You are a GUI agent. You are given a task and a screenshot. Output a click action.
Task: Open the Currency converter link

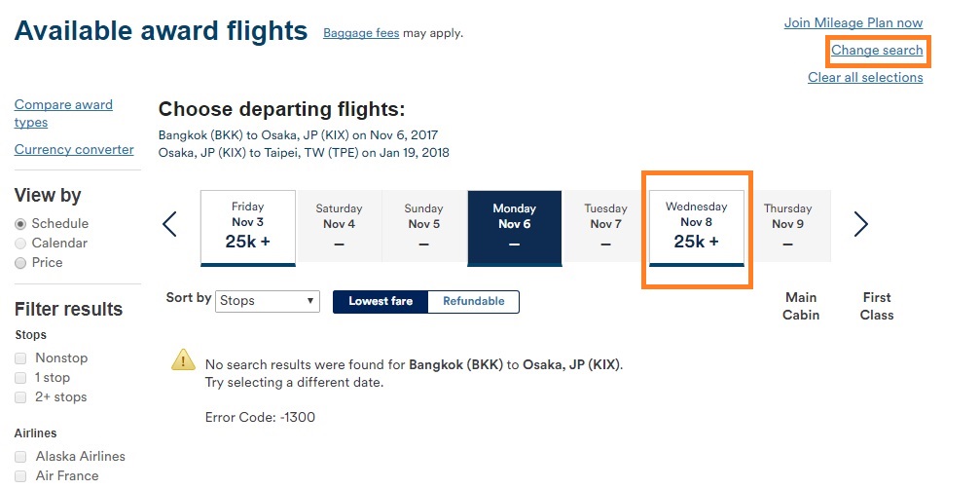pyautogui.click(x=74, y=149)
